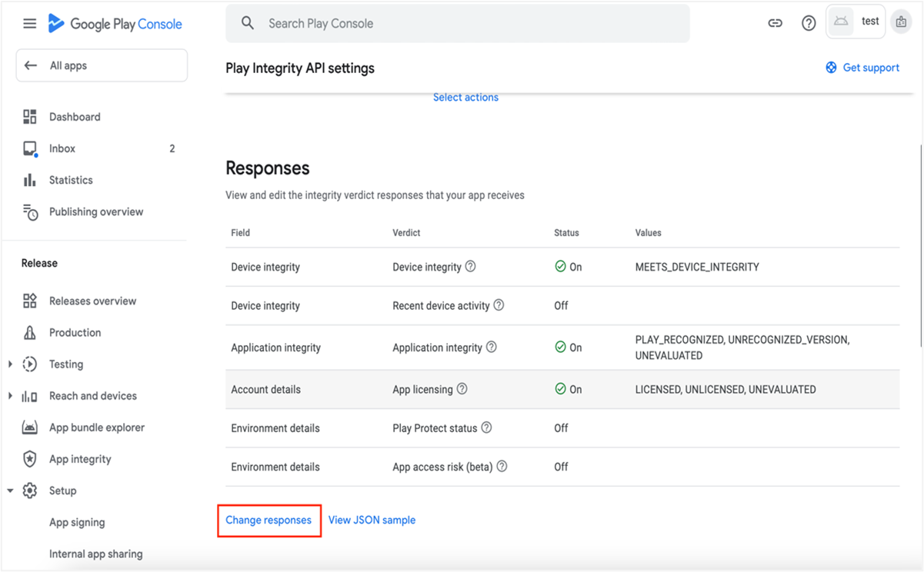Open App bundle explorer
Screen dimensions: 924x572
(97, 427)
